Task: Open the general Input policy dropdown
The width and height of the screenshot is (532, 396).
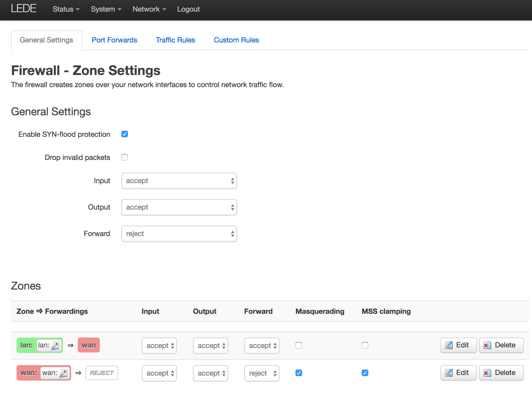Action: tap(179, 181)
